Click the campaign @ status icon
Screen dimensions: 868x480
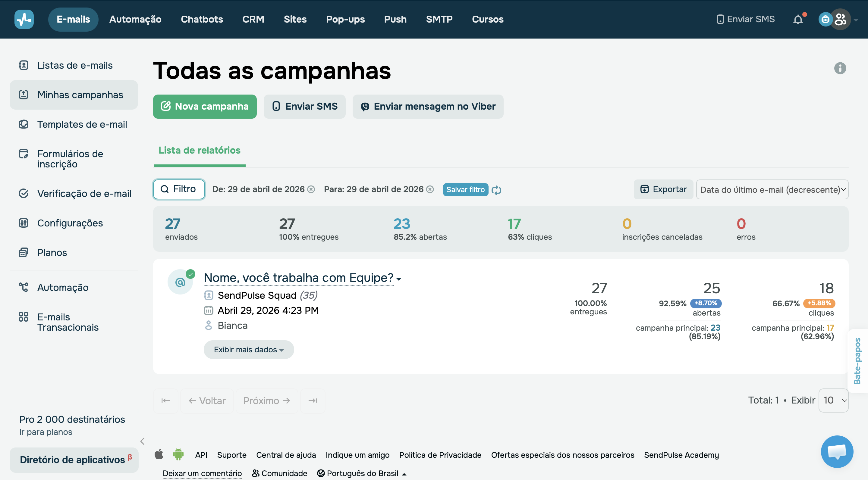click(180, 282)
